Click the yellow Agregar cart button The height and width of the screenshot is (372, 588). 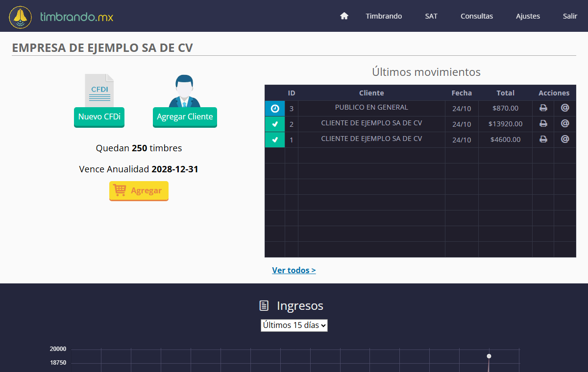pyautogui.click(x=139, y=191)
